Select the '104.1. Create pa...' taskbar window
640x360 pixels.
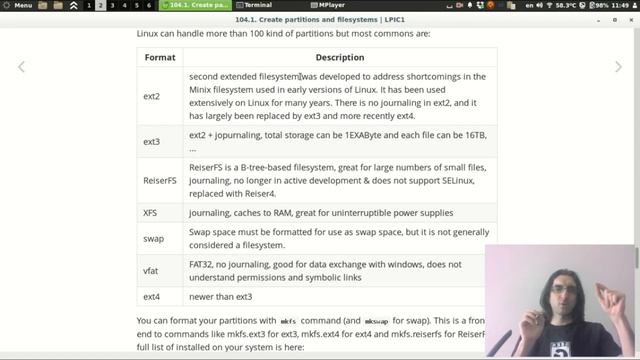tap(195, 5)
